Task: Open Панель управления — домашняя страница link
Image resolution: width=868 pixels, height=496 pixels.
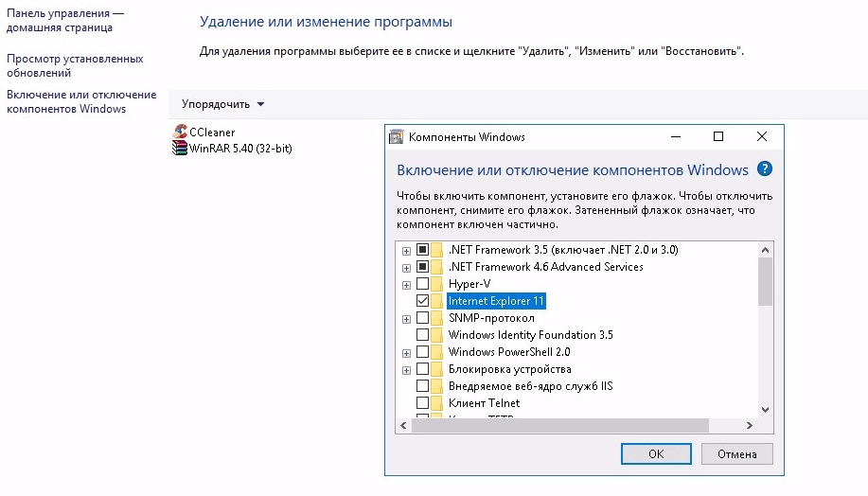Action: (64, 20)
